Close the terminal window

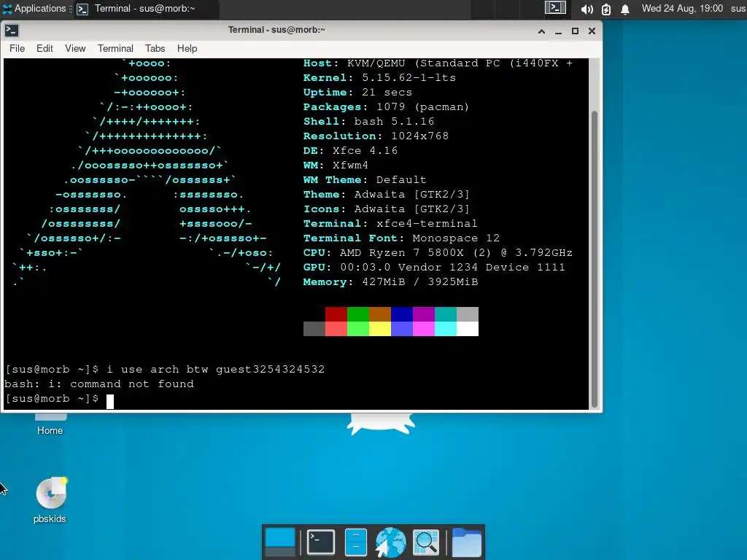pos(592,31)
